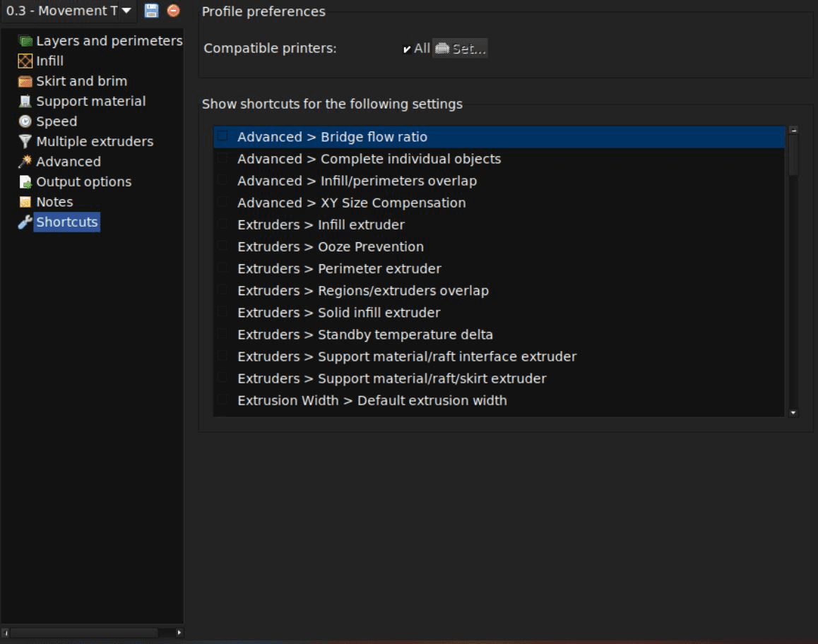Select the Shortcuts page

pos(67,222)
